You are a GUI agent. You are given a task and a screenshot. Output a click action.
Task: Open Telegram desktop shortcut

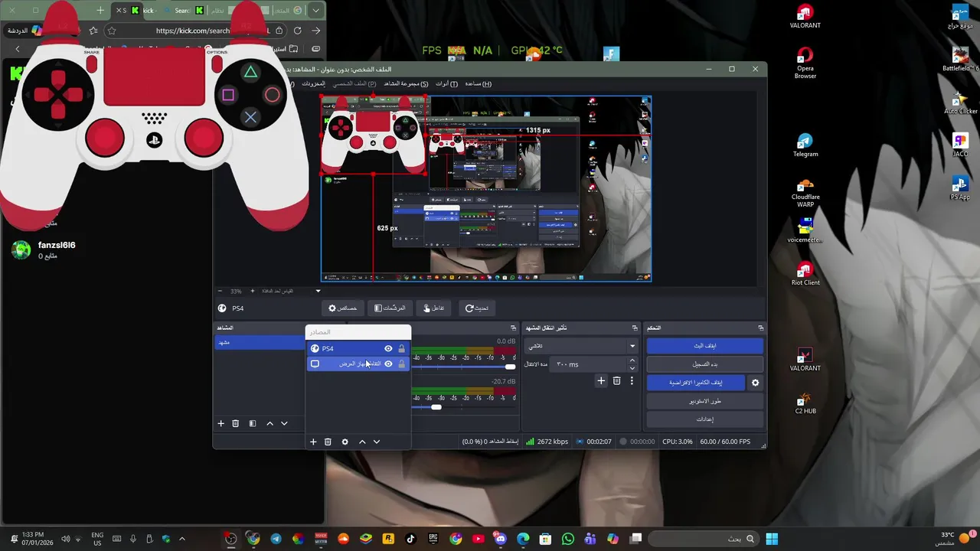(805, 145)
